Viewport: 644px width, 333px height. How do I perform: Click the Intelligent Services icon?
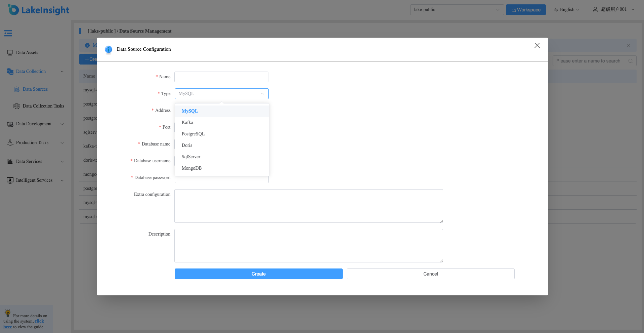[x=10, y=180]
